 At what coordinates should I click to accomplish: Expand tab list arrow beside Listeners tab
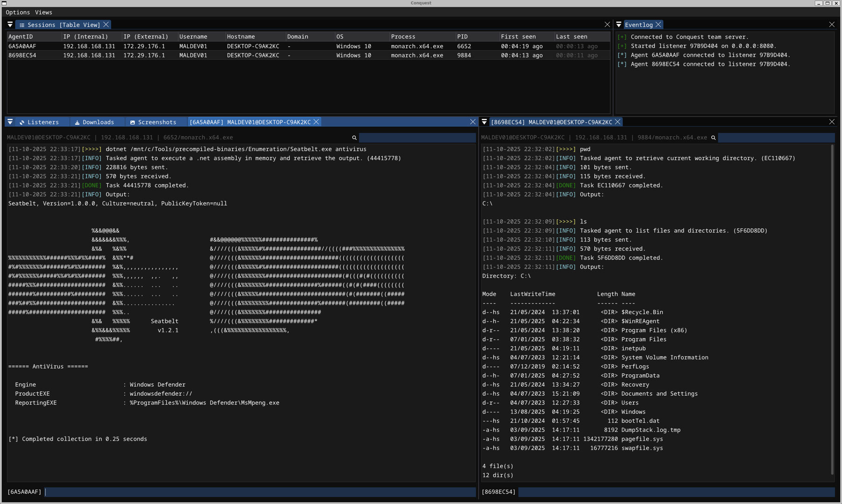pyautogui.click(x=10, y=122)
